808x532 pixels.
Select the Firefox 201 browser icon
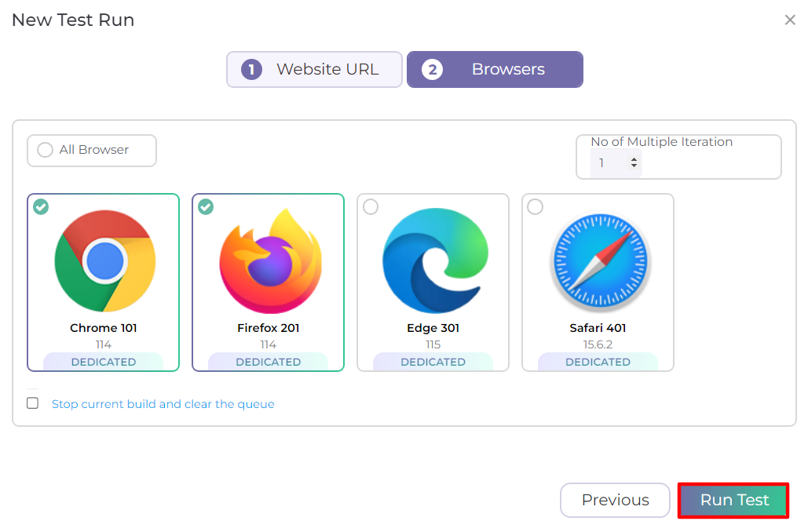coord(268,261)
